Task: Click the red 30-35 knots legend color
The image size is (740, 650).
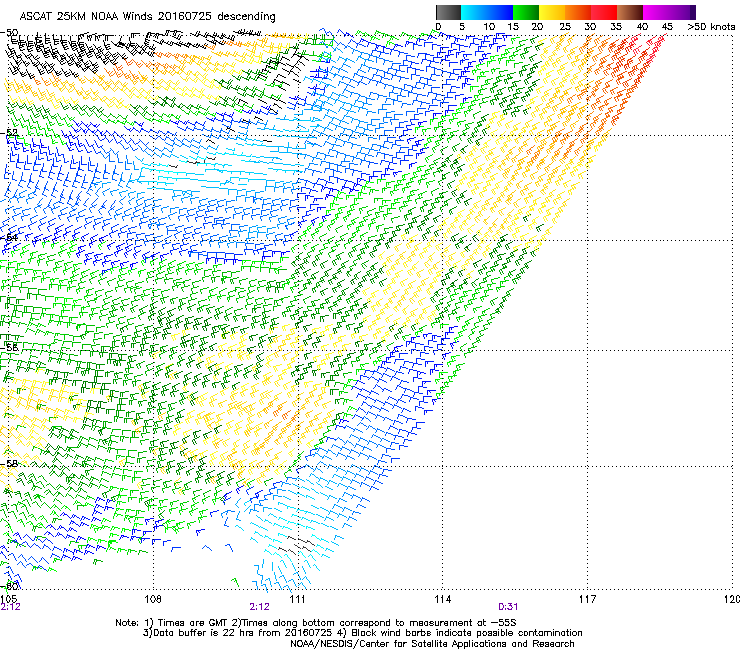Action: 604,12
